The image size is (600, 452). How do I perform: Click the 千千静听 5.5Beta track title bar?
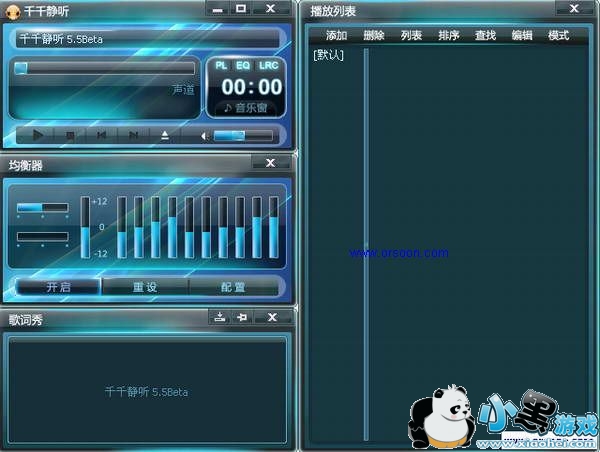point(148,39)
